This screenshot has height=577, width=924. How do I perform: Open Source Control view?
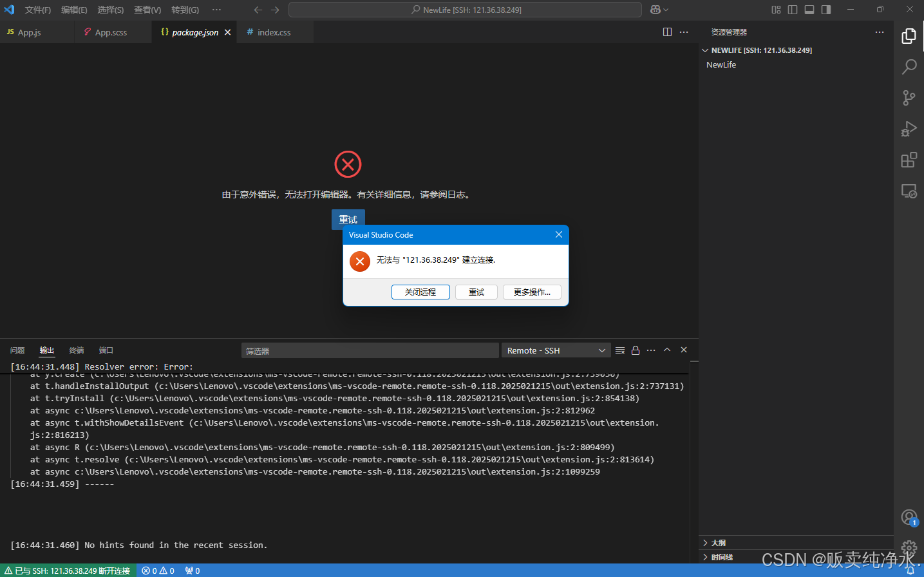pyautogui.click(x=909, y=98)
